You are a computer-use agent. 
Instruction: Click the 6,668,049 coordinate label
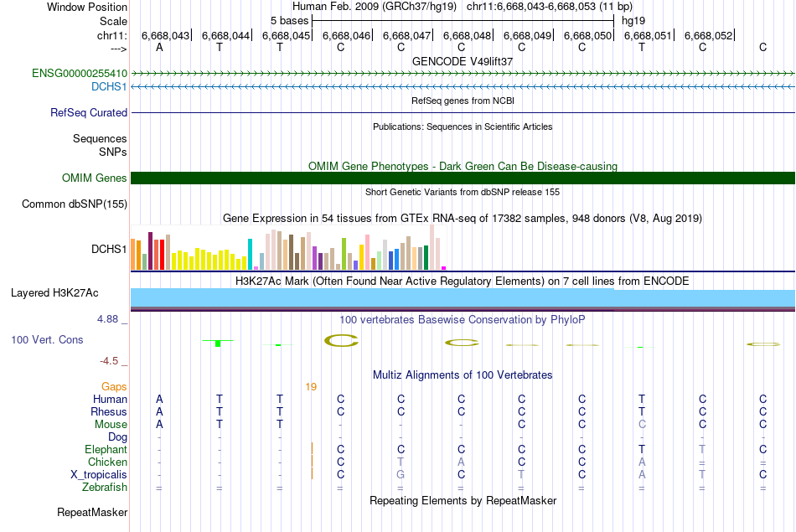(527, 35)
